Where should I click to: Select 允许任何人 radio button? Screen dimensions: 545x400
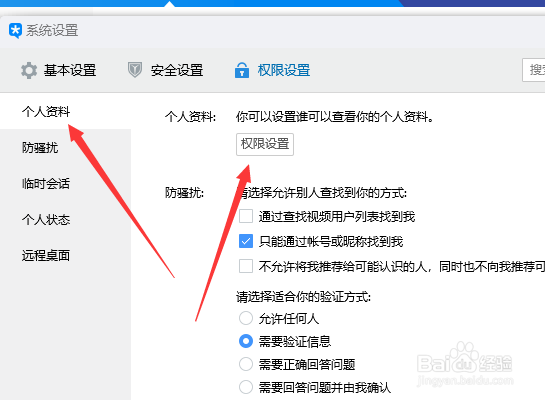[x=246, y=318]
